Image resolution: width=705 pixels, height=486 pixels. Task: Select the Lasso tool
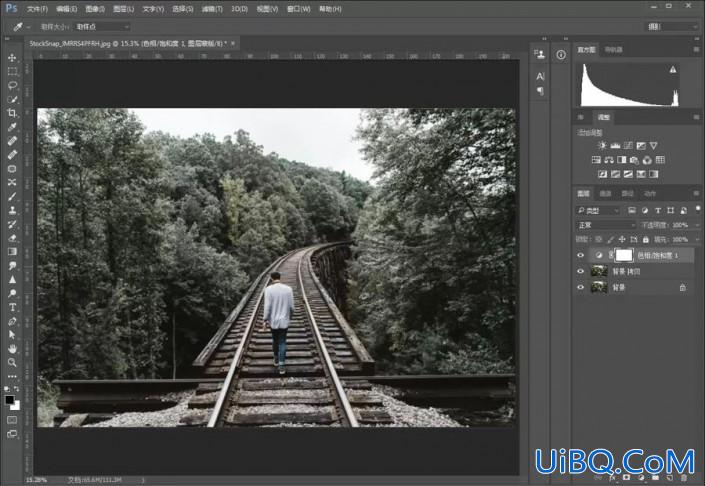[x=12, y=85]
